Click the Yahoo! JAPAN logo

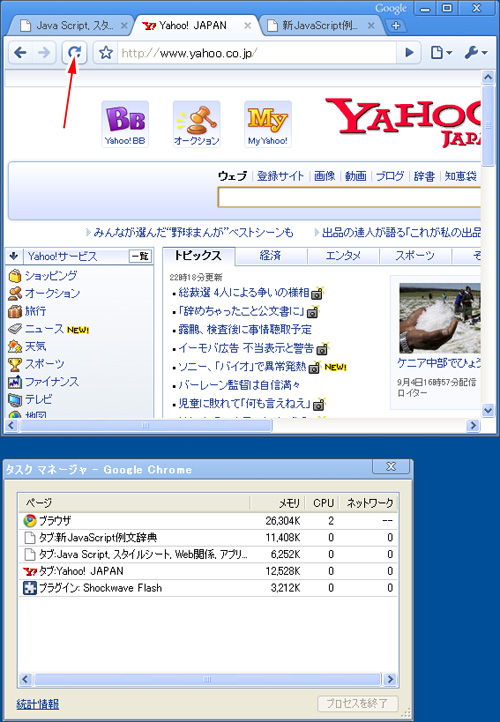(403, 122)
